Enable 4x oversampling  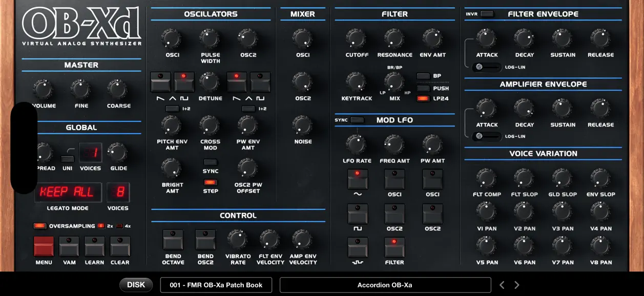pyautogui.click(x=121, y=225)
